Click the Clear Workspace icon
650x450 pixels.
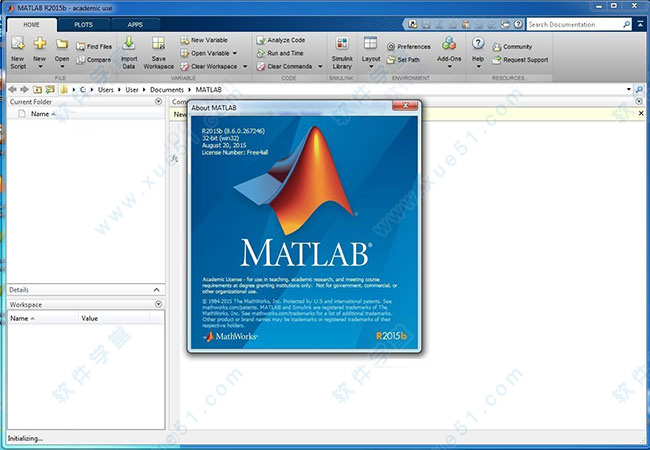pos(184,66)
